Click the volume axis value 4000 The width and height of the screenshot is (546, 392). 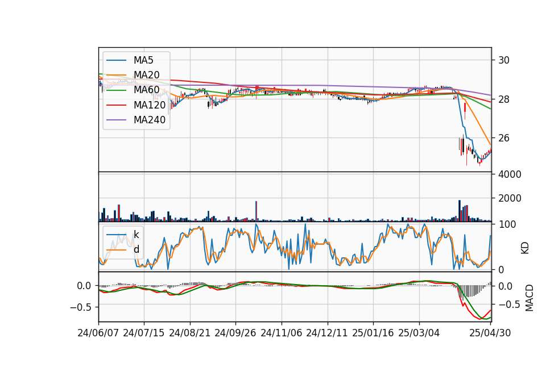510,174
